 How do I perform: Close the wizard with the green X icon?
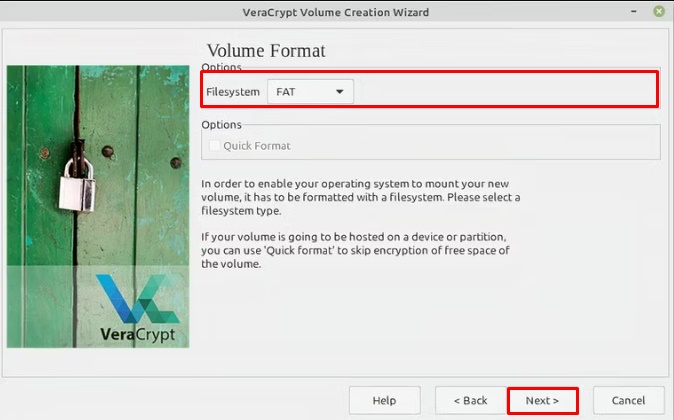point(659,11)
